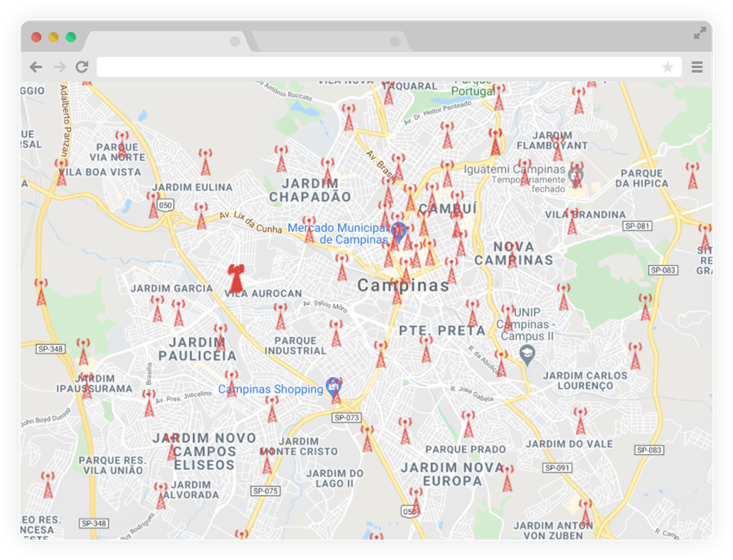This screenshot has height=560, width=733.
Task: Click the Av. Lix da Cunha street label
Action: click(251, 222)
